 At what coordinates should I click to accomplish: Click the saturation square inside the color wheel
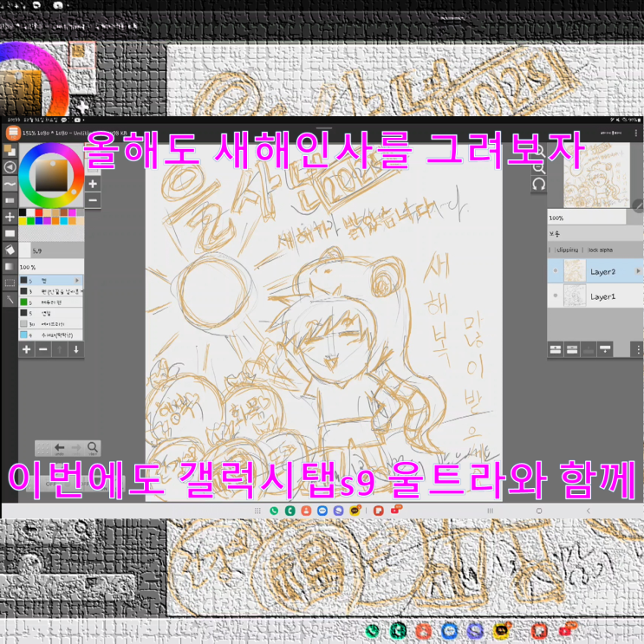tap(52, 176)
